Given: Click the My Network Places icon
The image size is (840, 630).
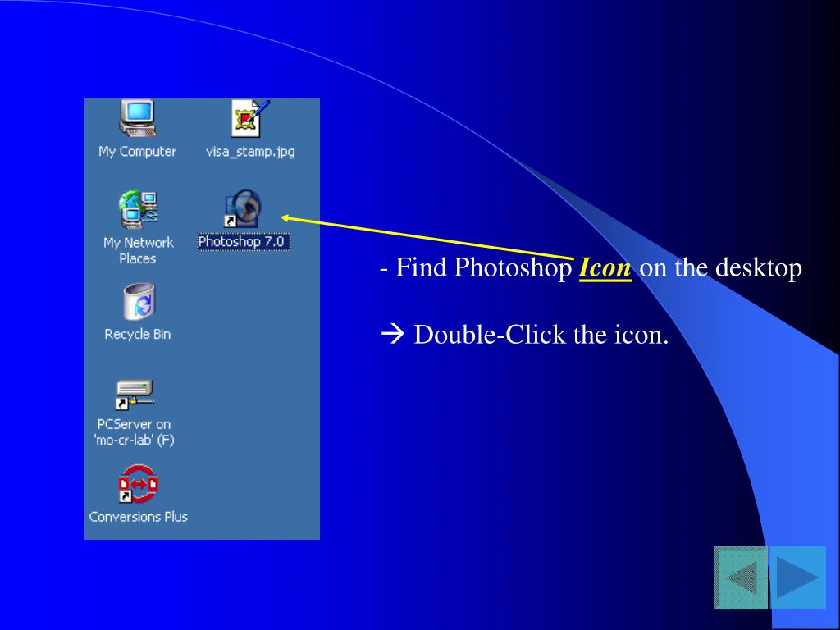Looking at the screenshot, I should tap(138, 209).
